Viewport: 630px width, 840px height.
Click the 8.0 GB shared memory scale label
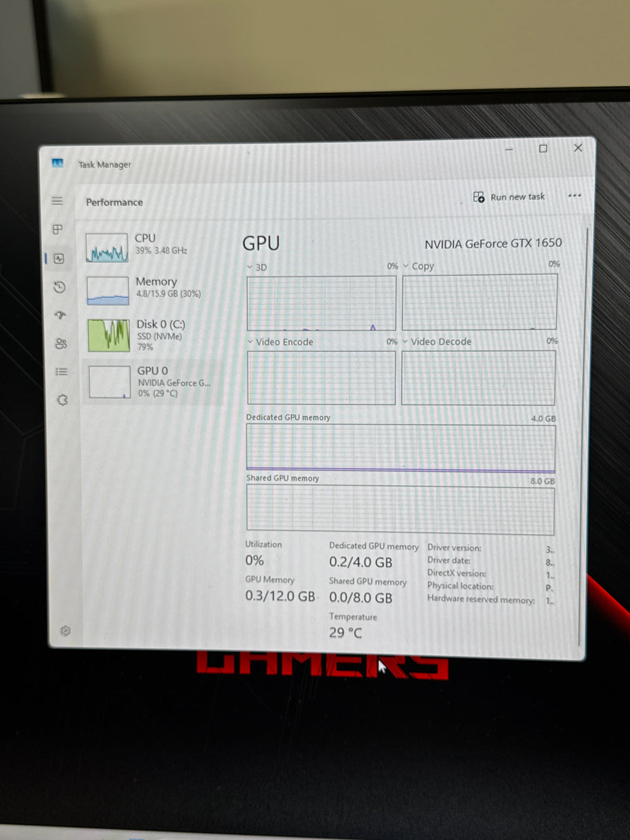point(543,481)
